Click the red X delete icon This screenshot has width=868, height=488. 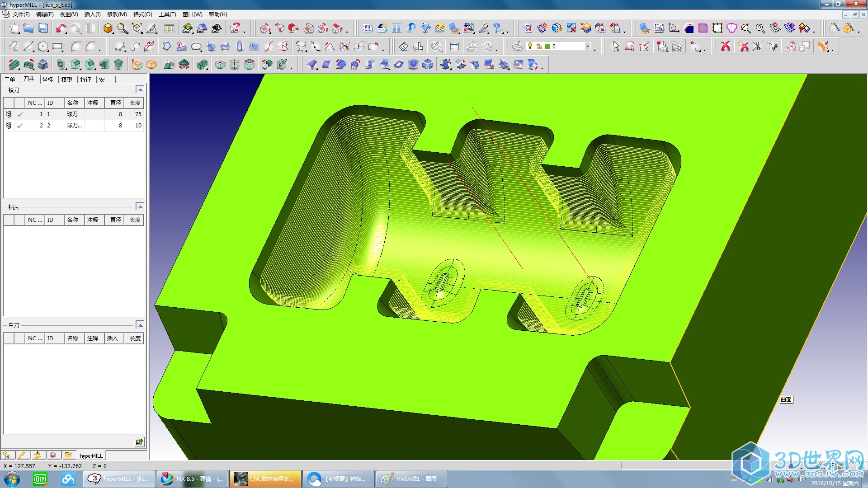pyautogui.click(x=726, y=47)
